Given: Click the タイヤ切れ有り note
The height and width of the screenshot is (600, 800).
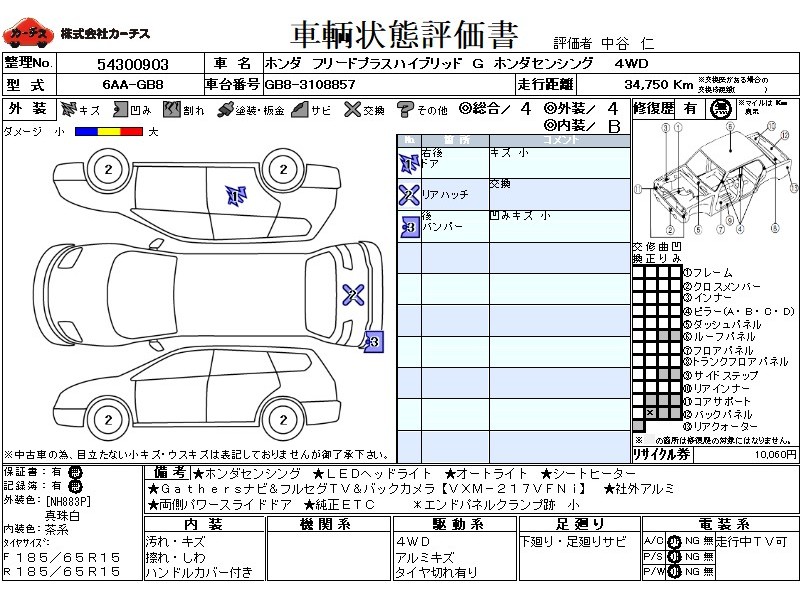Looking at the screenshot, I should click(437, 572).
